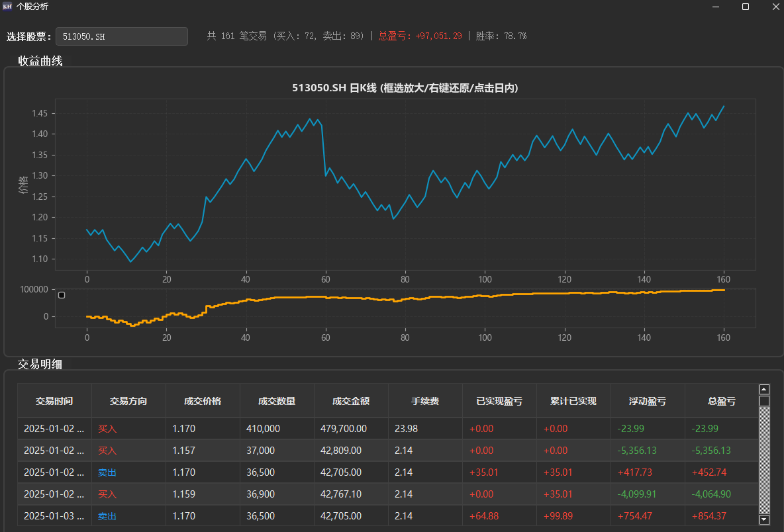784x532 pixels.
Task: Click the 浮动盈亏 column header
Action: tap(648, 401)
